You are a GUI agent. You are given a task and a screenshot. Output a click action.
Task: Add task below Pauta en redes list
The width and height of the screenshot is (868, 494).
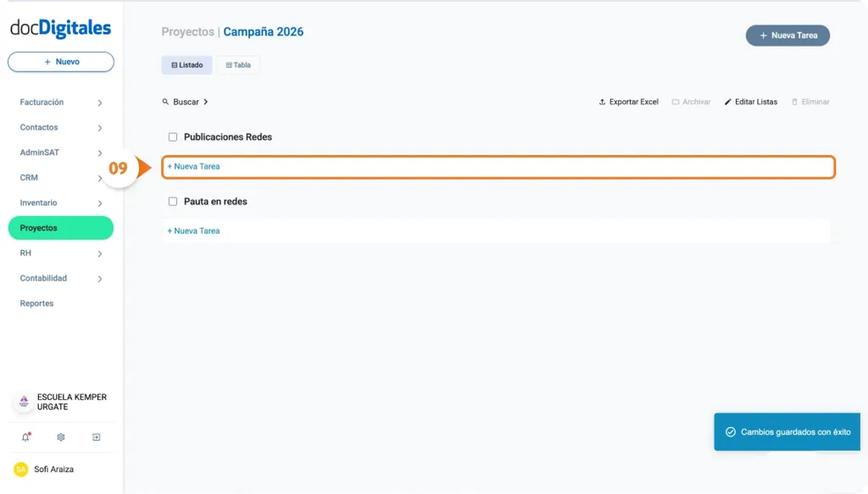click(192, 230)
